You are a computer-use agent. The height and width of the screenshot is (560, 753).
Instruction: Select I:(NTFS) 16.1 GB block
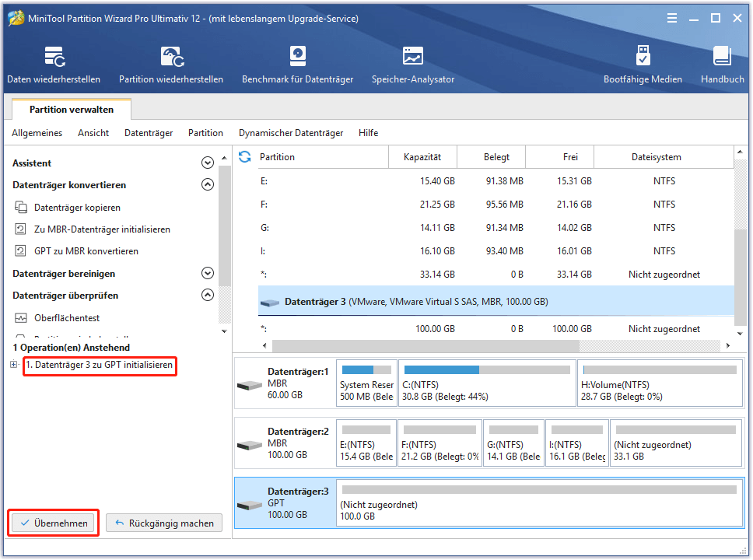(576, 443)
